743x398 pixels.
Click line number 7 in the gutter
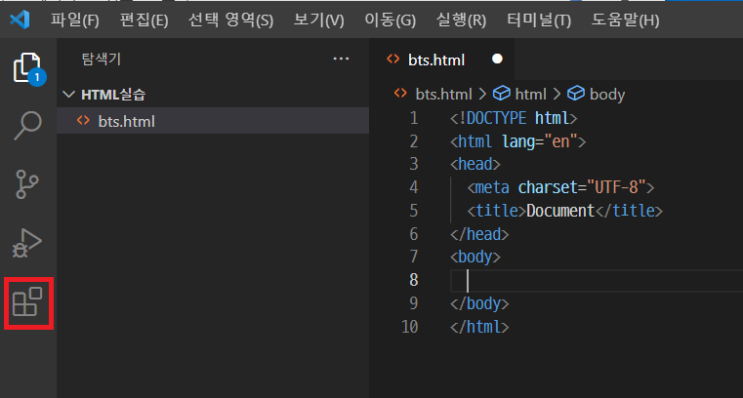click(x=414, y=257)
